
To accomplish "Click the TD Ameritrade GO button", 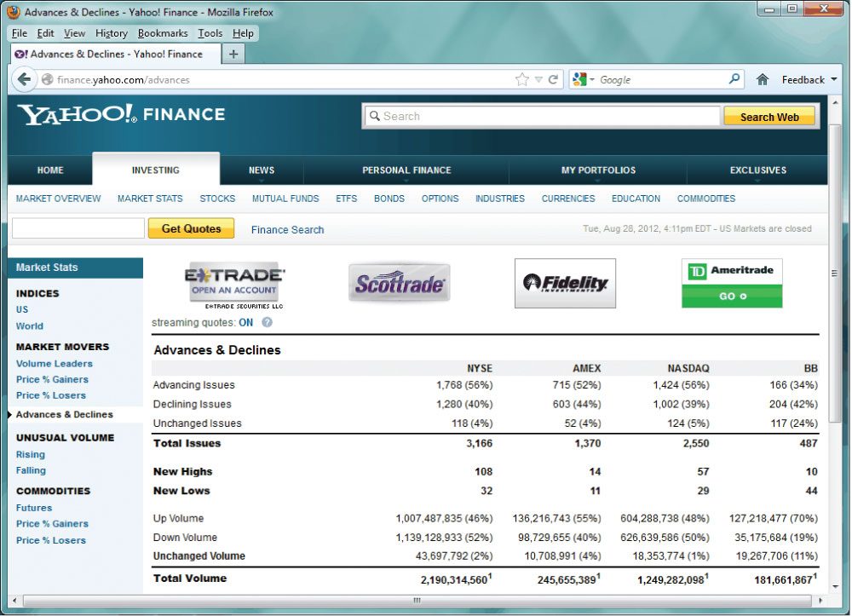I will [732, 296].
